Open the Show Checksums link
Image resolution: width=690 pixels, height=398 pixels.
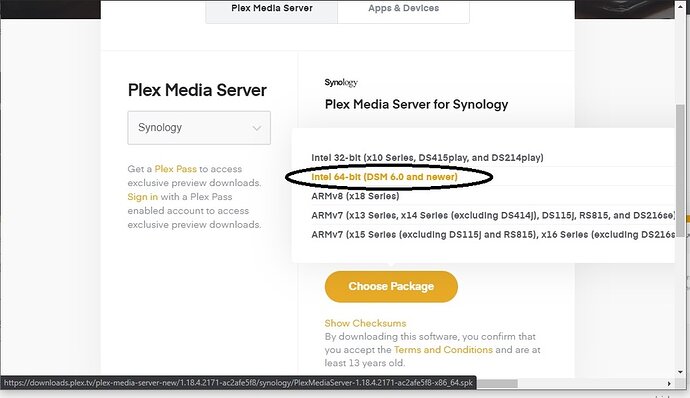[365, 323]
